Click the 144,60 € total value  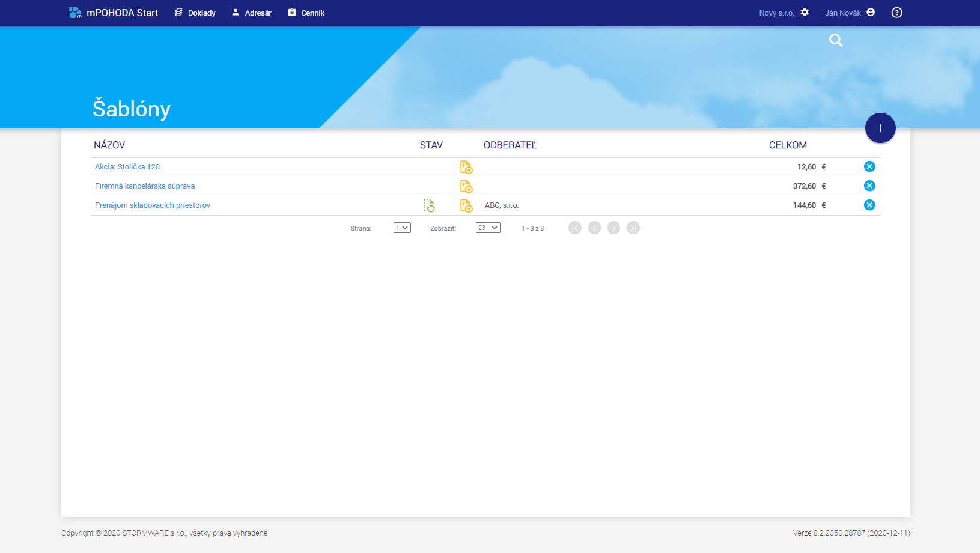pos(809,205)
